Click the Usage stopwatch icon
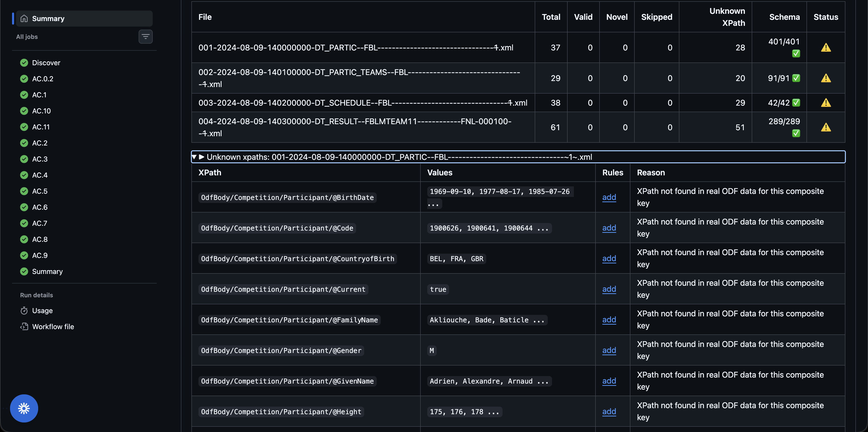Viewport: 868px width, 432px height. point(24,311)
